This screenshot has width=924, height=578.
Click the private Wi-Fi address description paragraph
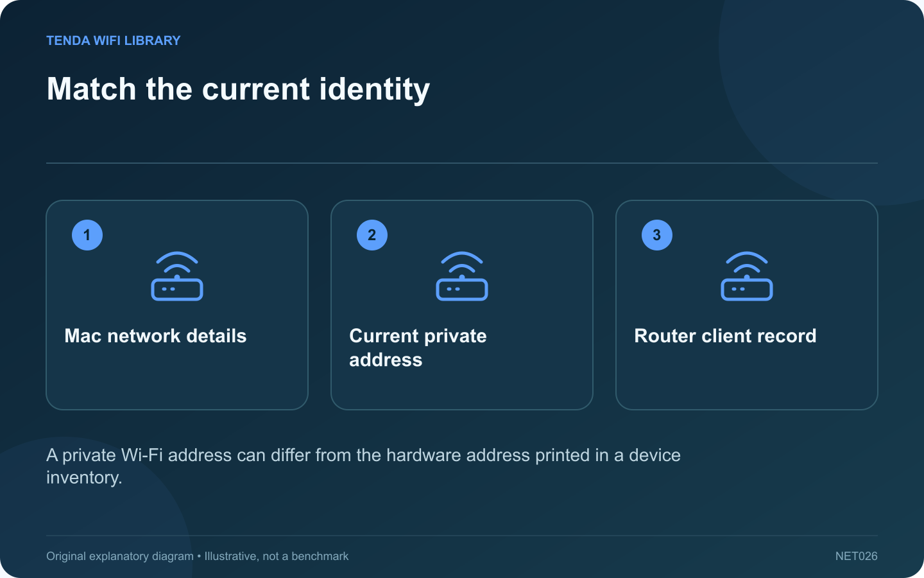coord(363,466)
